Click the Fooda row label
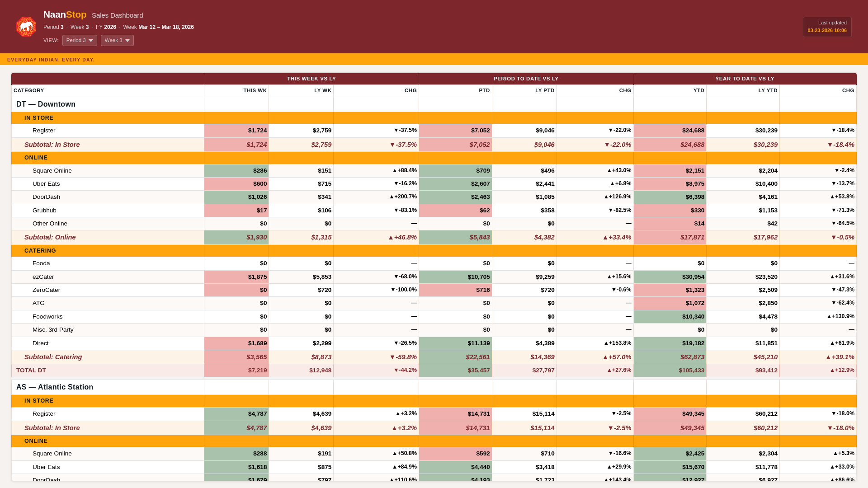The image size is (868, 488). (41, 263)
